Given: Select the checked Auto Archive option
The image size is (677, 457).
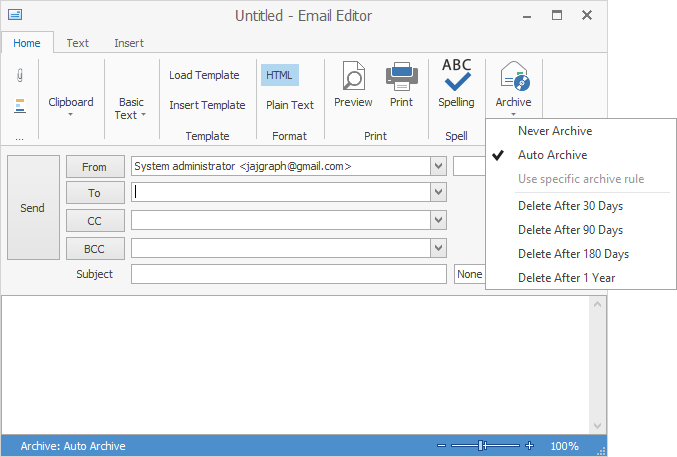Looking at the screenshot, I should [x=552, y=155].
